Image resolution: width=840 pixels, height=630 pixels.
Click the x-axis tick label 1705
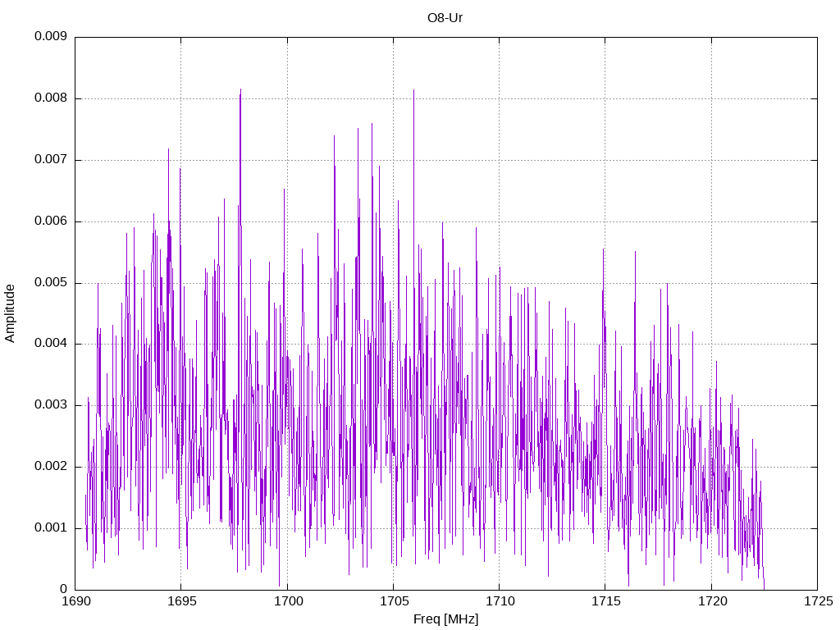tap(395, 601)
